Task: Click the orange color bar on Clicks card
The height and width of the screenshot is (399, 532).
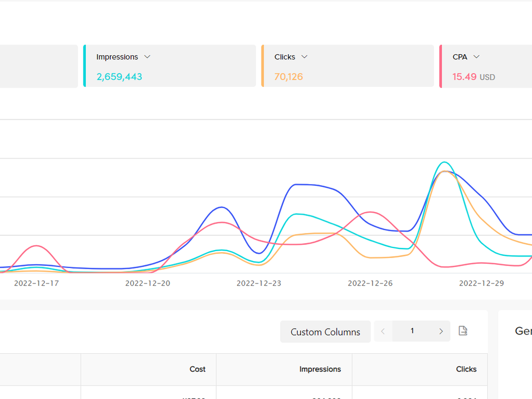Action: pyautogui.click(x=263, y=66)
